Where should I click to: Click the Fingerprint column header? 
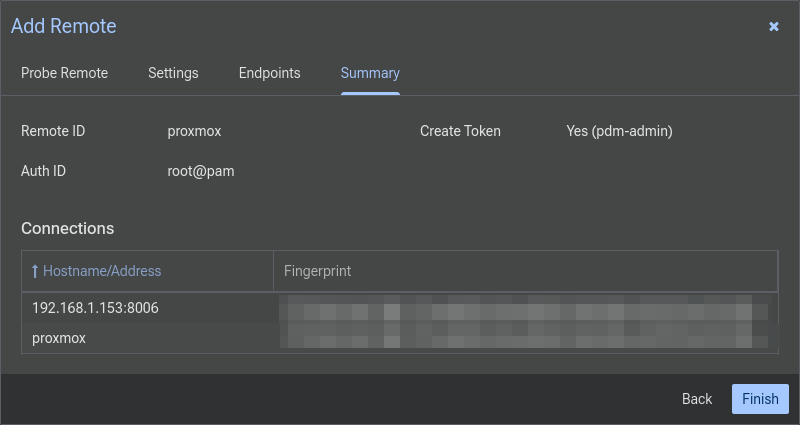point(526,271)
